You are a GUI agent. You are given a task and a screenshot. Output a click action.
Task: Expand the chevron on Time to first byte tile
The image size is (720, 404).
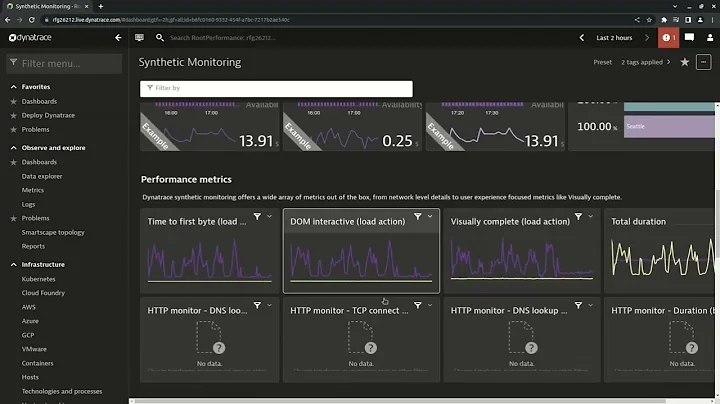coord(270,216)
